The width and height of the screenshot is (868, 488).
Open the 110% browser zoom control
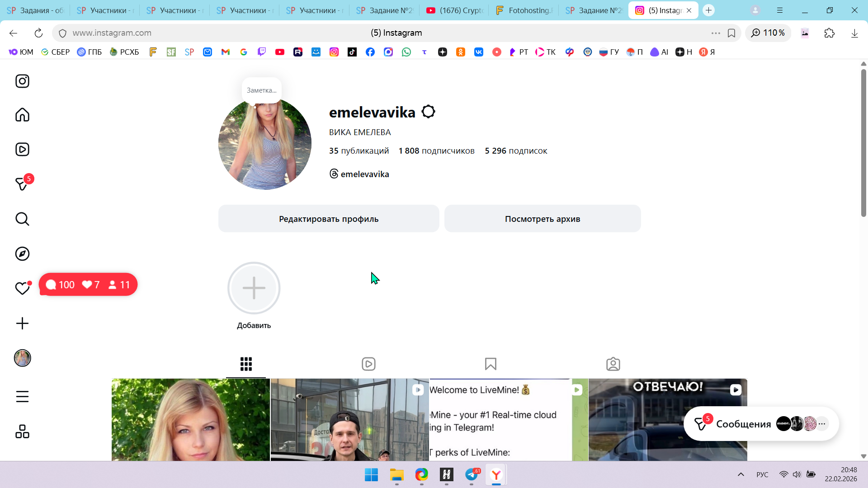coord(768,33)
